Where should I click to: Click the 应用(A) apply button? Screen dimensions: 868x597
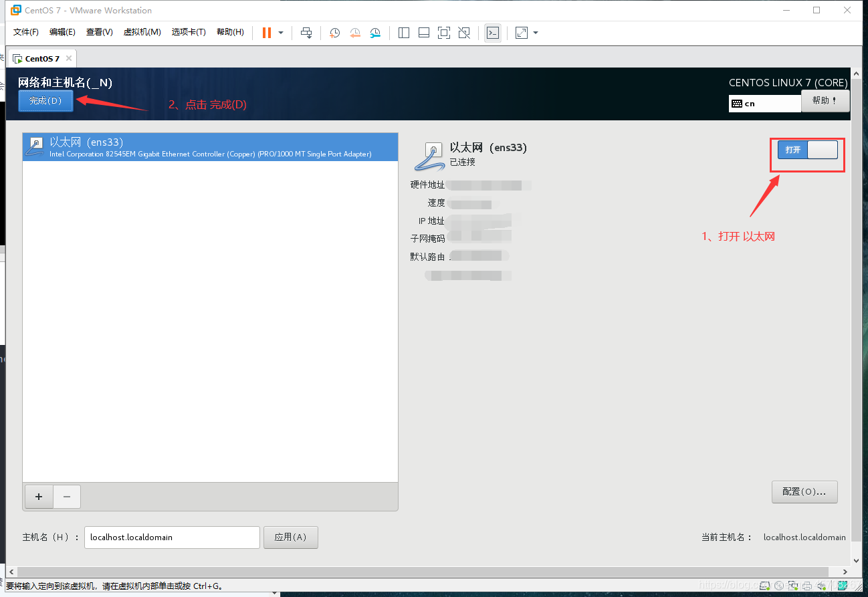(291, 537)
